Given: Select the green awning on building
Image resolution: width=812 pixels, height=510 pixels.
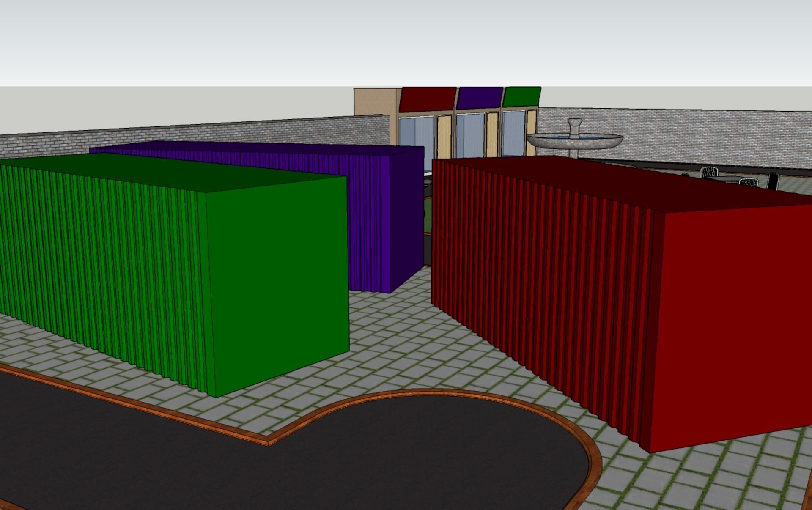Looking at the screenshot, I should click(x=521, y=96).
